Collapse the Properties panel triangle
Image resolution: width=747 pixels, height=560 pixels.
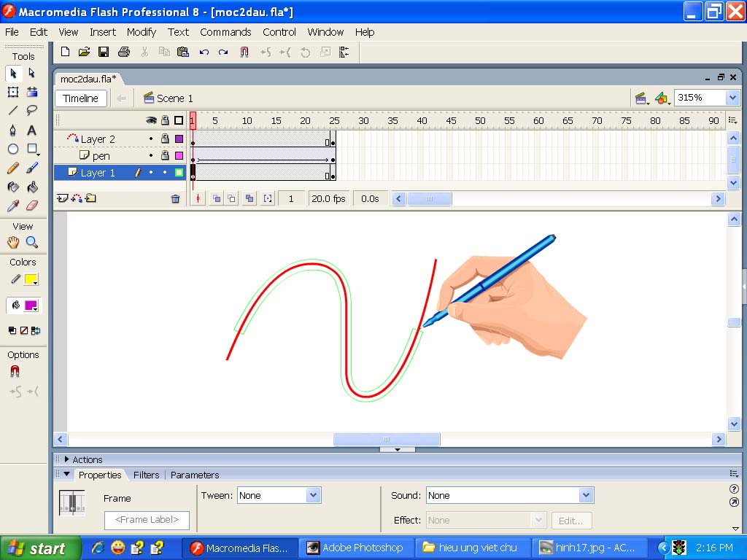coord(66,474)
